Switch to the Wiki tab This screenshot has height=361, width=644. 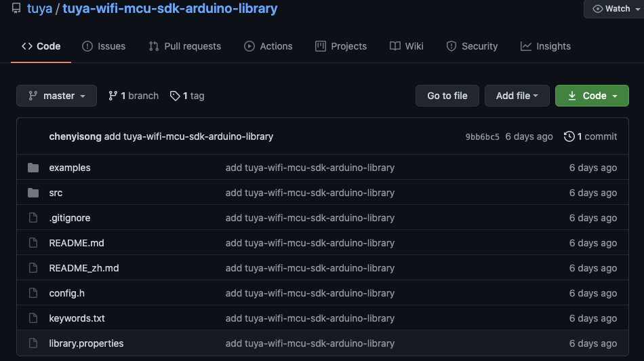coord(407,46)
